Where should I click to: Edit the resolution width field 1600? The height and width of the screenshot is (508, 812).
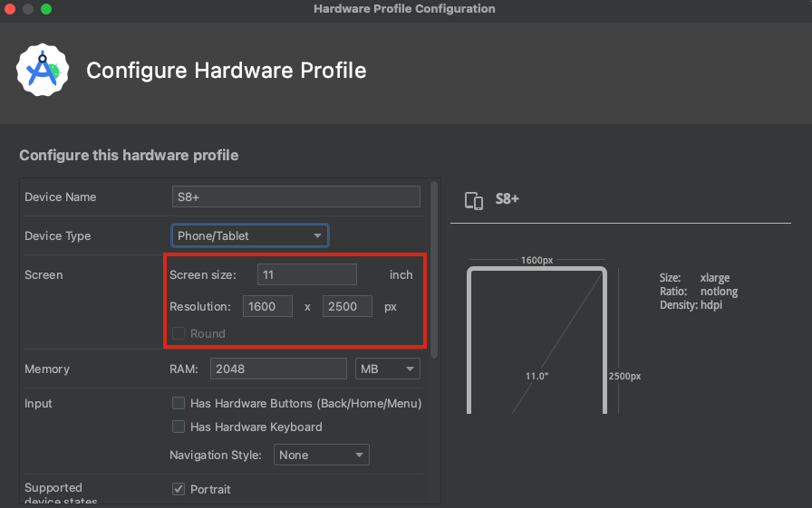pos(267,306)
